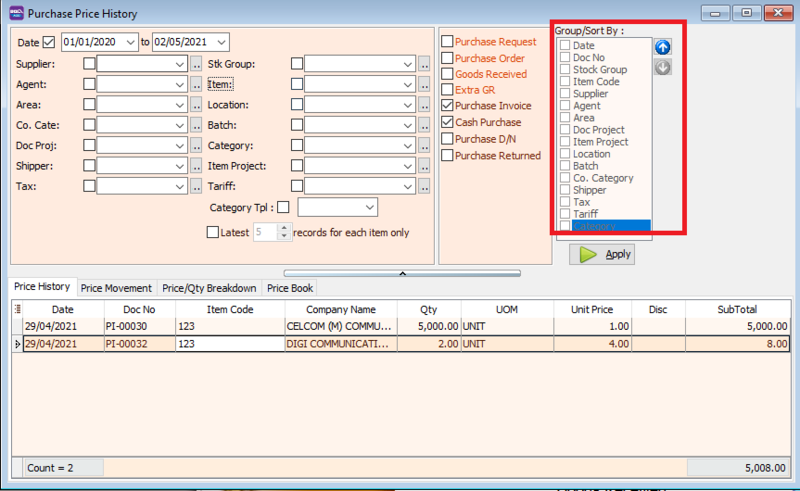Collapse the filter panel using the splitter arrow
Image resolution: width=800 pixels, height=491 pixels.
(x=401, y=272)
